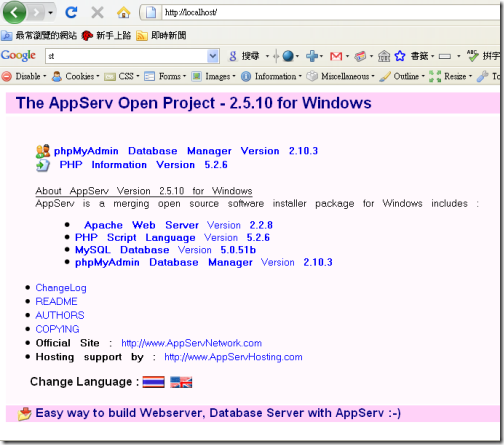This screenshot has width=504, height=445.
Task: Visit http://www.AppServNetwork.com link
Action: [x=192, y=343]
